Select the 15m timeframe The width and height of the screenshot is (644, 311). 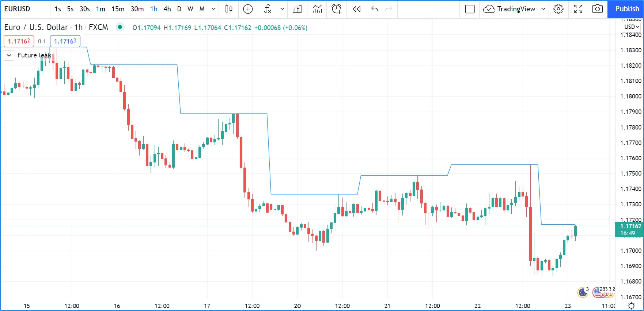tap(118, 9)
